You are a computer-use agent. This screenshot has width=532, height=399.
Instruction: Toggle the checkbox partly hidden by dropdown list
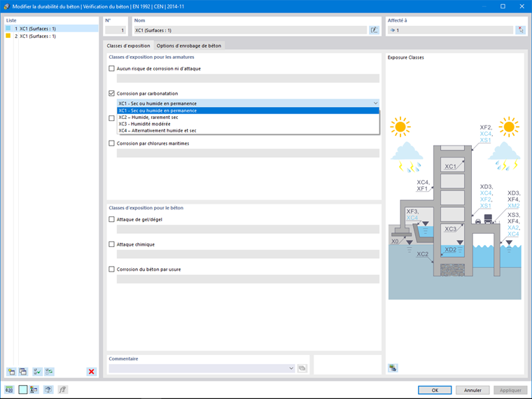click(x=111, y=118)
